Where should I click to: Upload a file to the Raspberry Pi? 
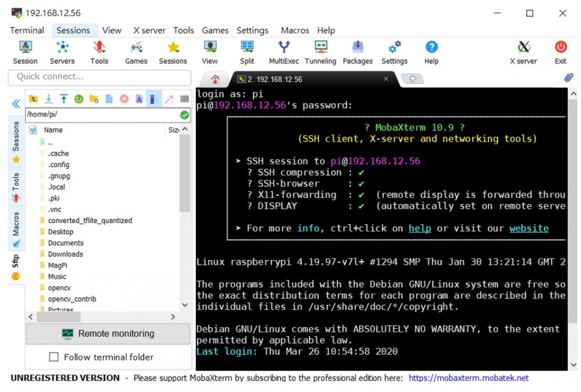[x=65, y=99]
